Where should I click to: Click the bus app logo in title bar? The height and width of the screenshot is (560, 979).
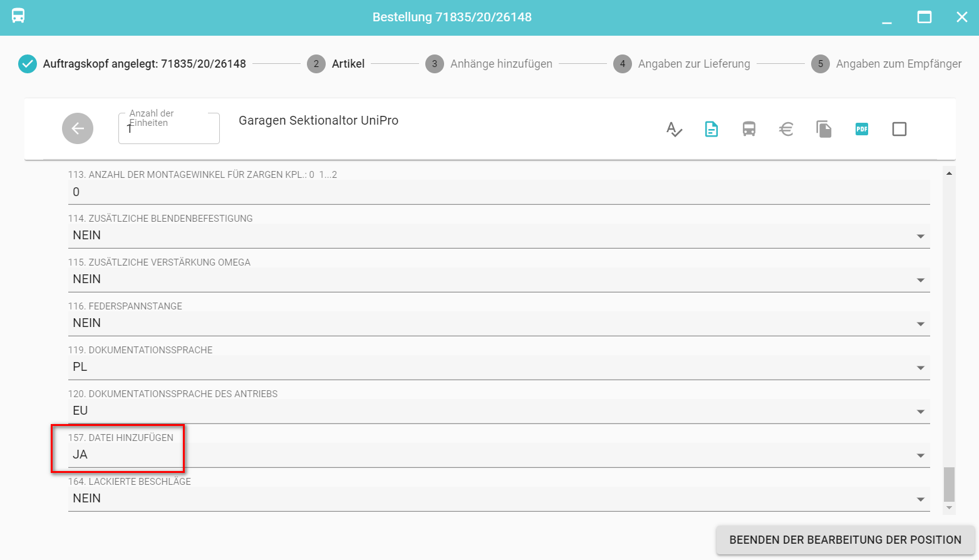[x=18, y=16]
